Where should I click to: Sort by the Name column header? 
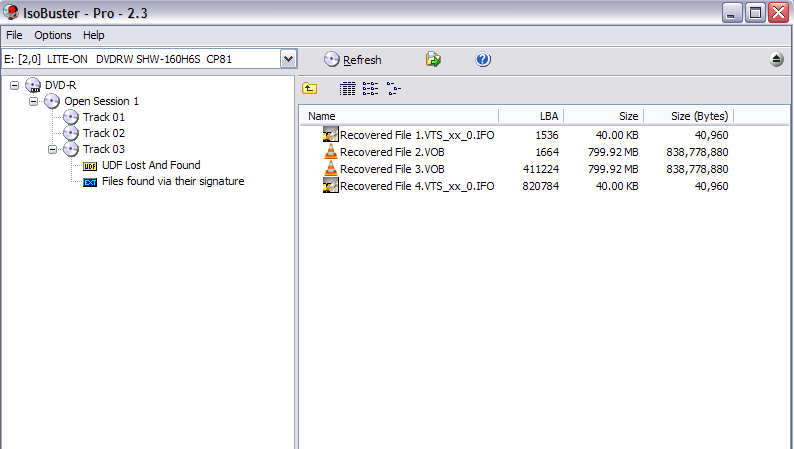pos(399,116)
